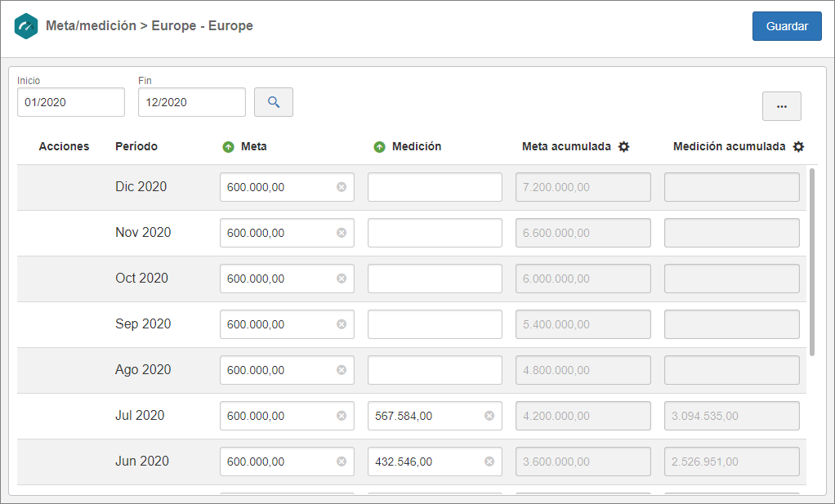Click the Medición acumulada header label

pyautogui.click(x=729, y=146)
